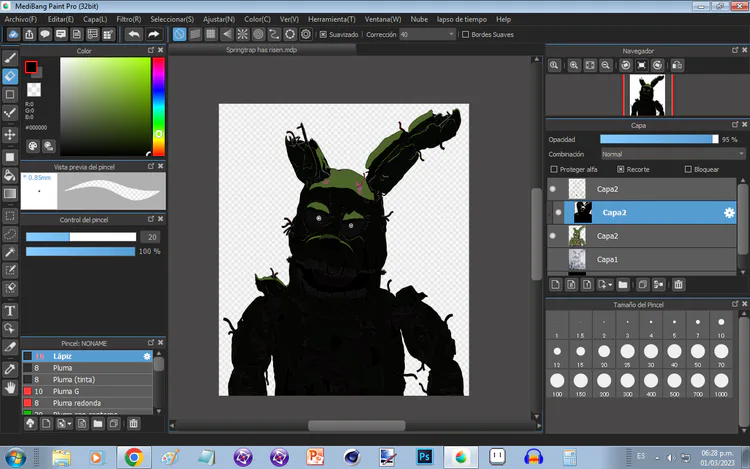Viewport: 750px width, 469px height.
Task: Select the Move tool
Action: click(x=10, y=134)
